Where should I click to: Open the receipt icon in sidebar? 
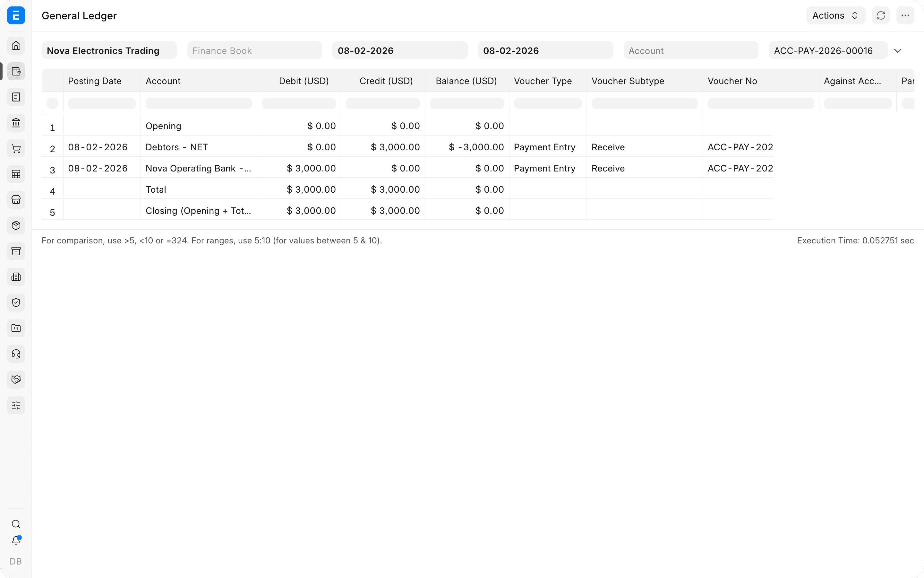(16, 97)
